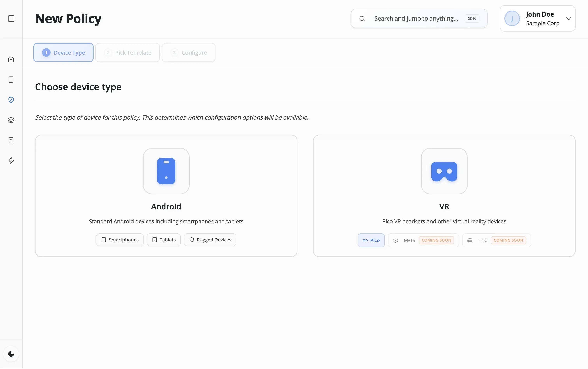Open the layers stack icon in sidebar
588x369 pixels.
click(x=11, y=120)
